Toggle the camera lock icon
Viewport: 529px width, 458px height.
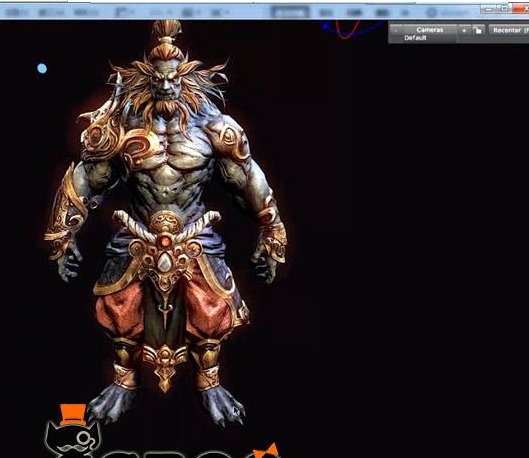477,30
